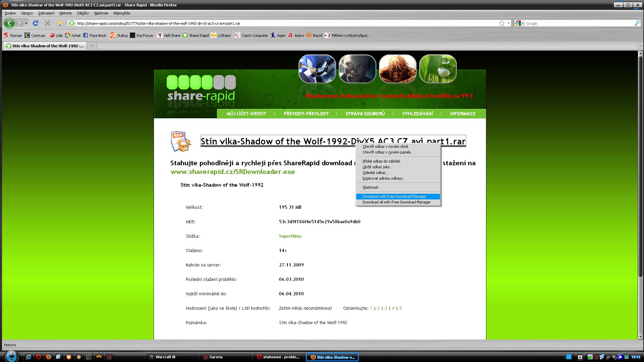The width and height of the screenshot is (644, 362).
Task: Open the Face Book bookmark
Action: pos(95,35)
